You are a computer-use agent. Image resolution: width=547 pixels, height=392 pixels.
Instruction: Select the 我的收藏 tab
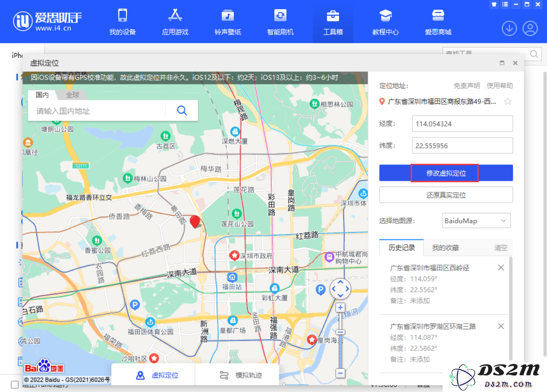[x=445, y=248]
